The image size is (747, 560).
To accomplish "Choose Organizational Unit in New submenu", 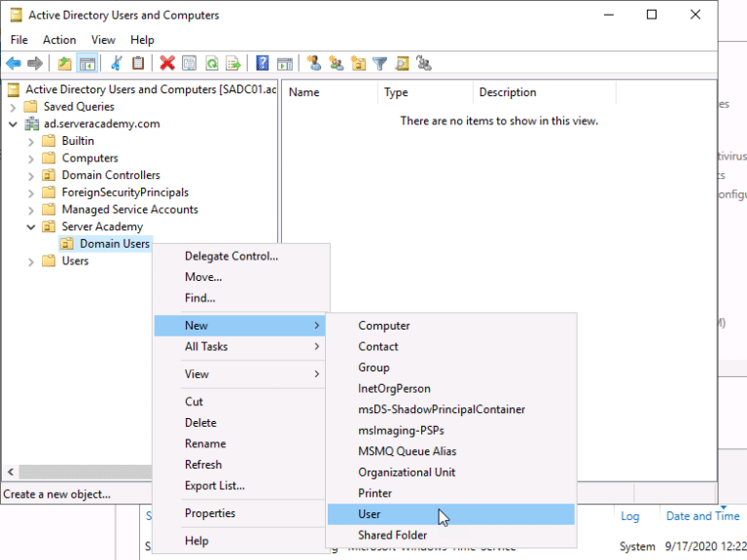I will click(407, 472).
